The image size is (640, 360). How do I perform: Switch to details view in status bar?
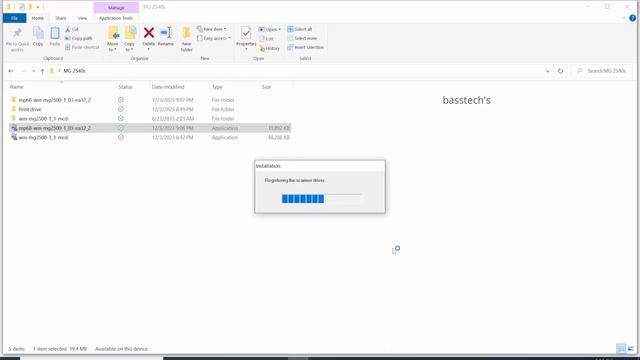pyautogui.click(x=621, y=349)
